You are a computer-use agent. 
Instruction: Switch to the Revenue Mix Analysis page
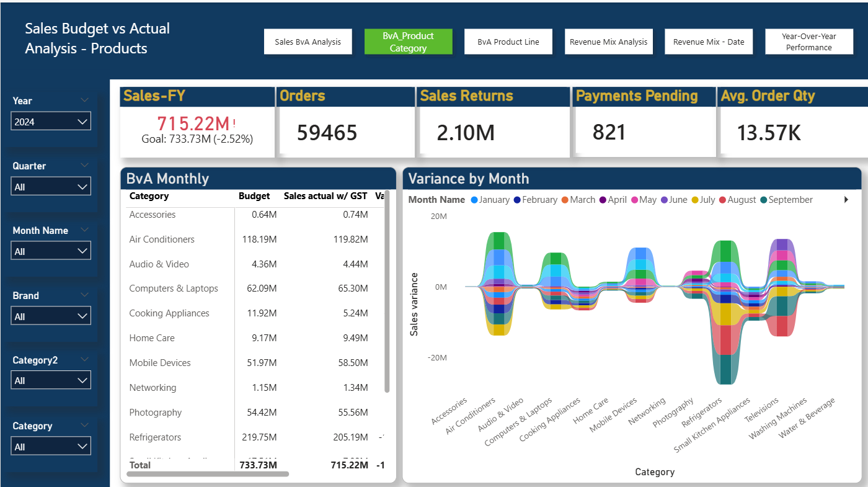tap(608, 41)
